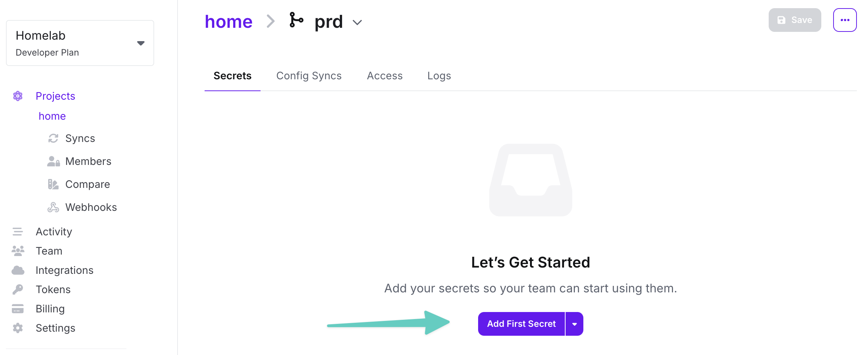Click the Integrations cloud icon

(x=18, y=270)
